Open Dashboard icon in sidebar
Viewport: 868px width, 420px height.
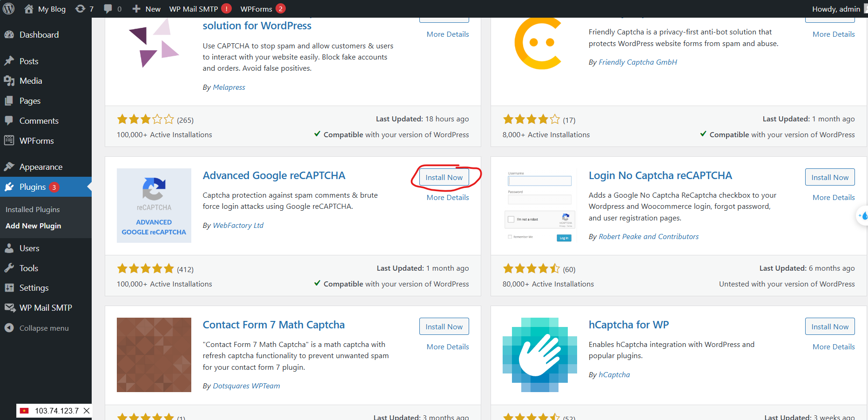click(9, 35)
